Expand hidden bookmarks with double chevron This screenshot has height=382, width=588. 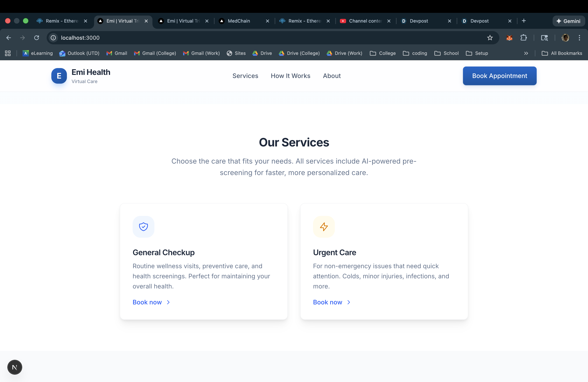coord(526,53)
